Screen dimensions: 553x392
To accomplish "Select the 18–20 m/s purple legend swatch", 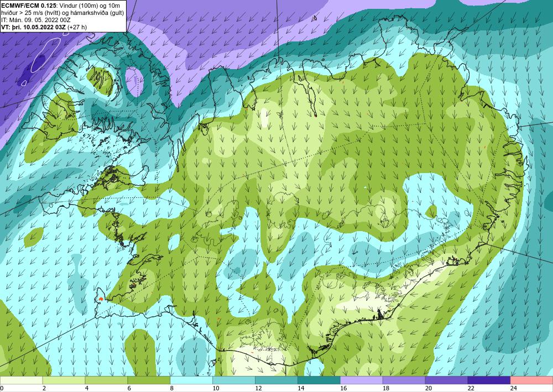I will [404, 380].
